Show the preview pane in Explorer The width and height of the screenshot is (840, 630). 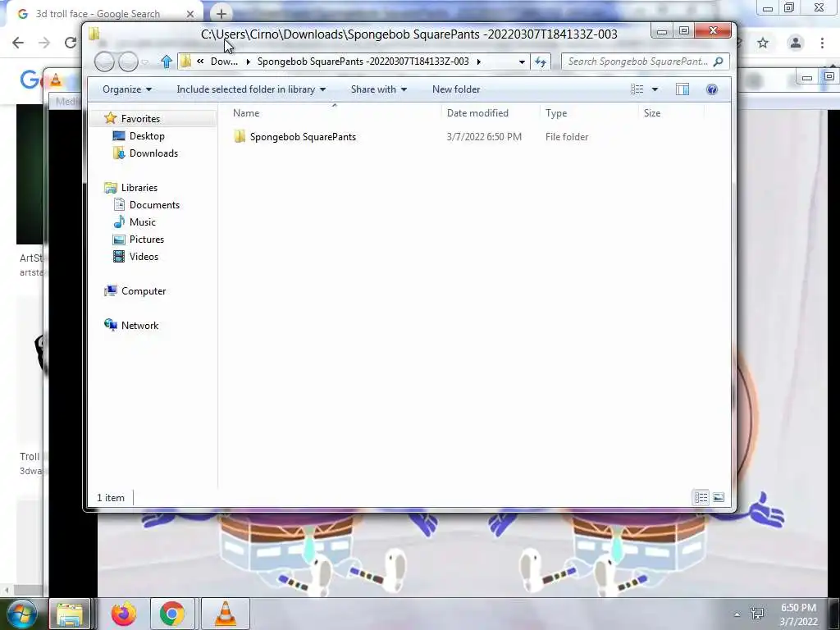pyautogui.click(x=682, y=89)
